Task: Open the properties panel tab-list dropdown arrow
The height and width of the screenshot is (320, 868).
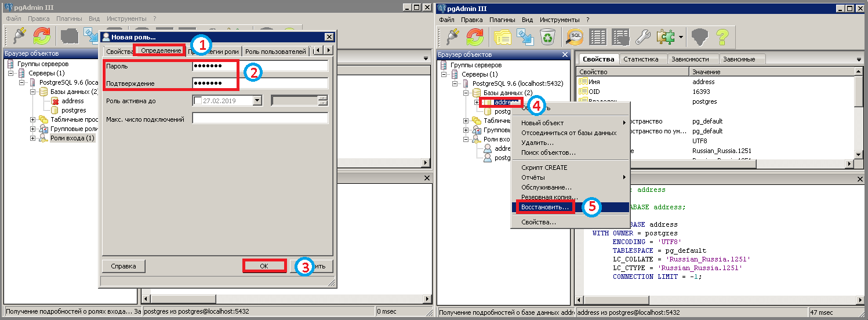Action: click(x=858, y=59)
